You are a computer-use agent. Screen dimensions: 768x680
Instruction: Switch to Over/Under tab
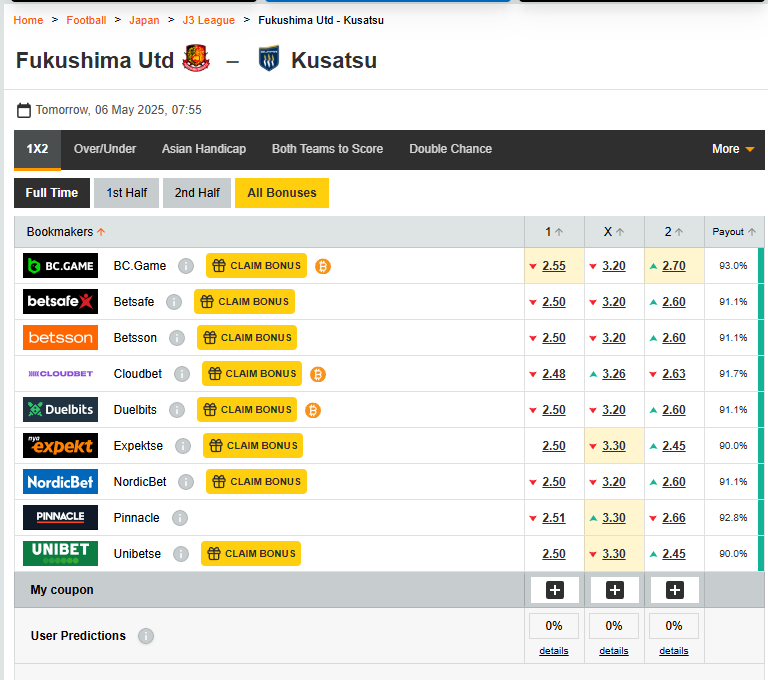point(105,149)
